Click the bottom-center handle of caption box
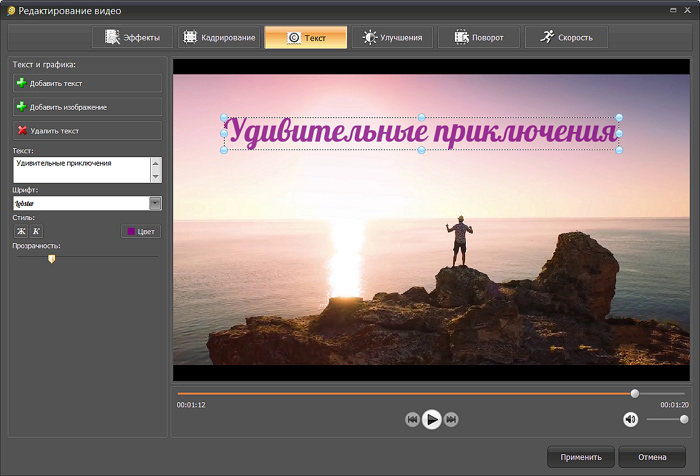This screenshot has width=700, height=476. 421,150
